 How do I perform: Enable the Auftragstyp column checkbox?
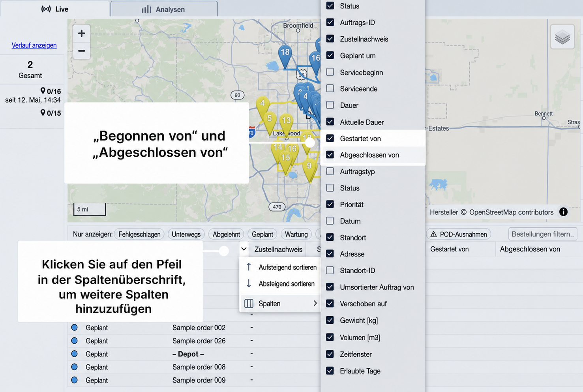(x=330, y=171)
